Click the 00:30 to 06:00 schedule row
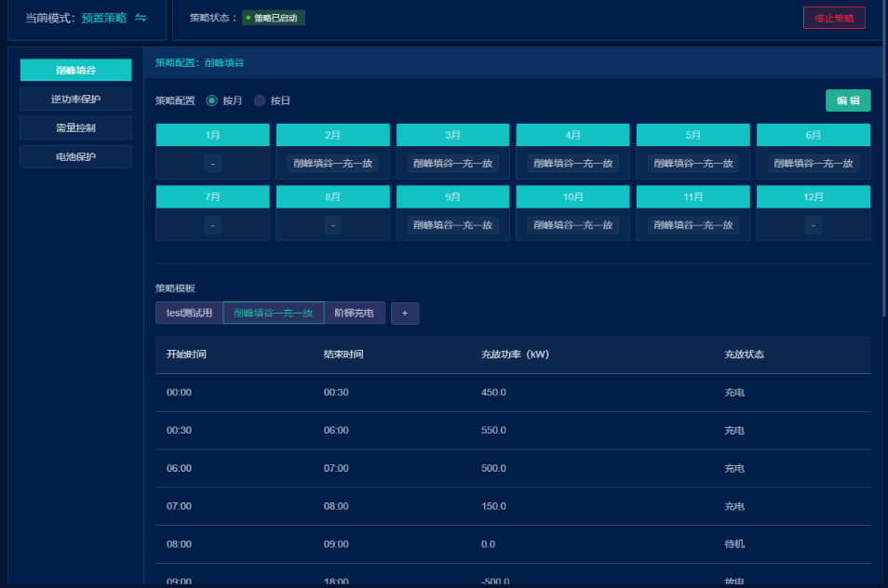The image size is (888, 588). pyautogui.click(x=513, y=431)
